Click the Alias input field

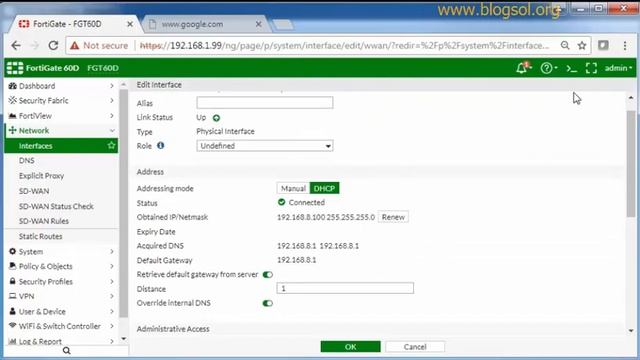pyautogui.click(x=264, y=102)
